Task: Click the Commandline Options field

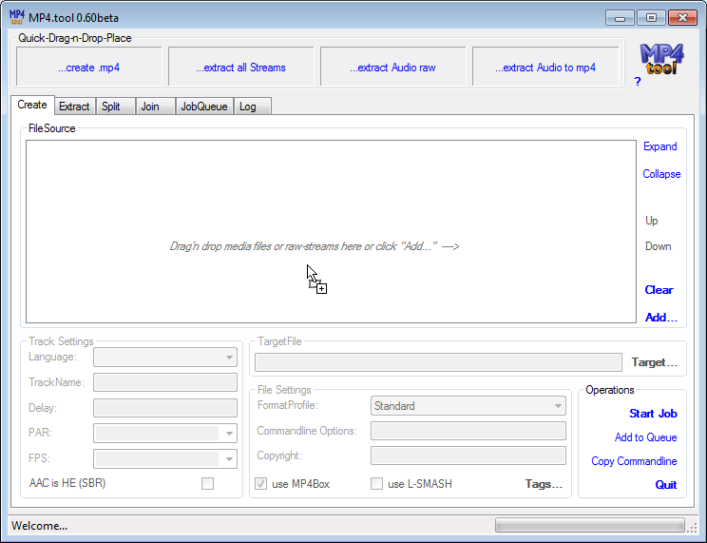Action: tap(468, 431)
